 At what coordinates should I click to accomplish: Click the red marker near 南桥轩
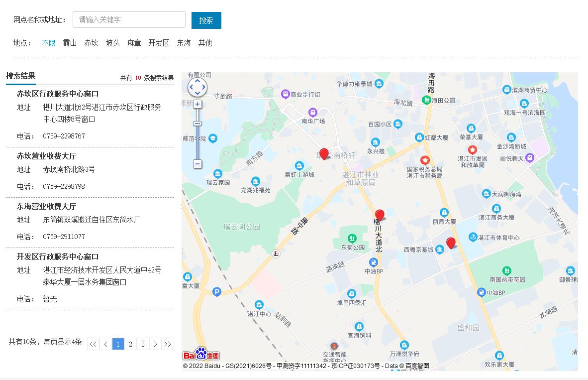[x=324, y=153]
